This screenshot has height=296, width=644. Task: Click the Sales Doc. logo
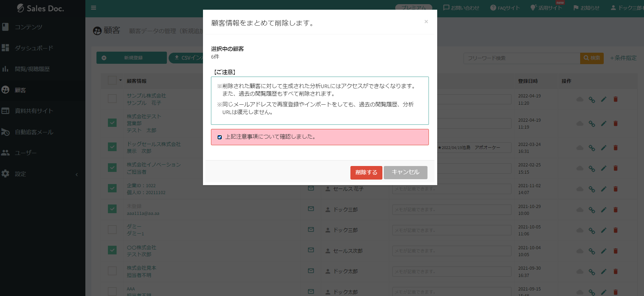40,8
